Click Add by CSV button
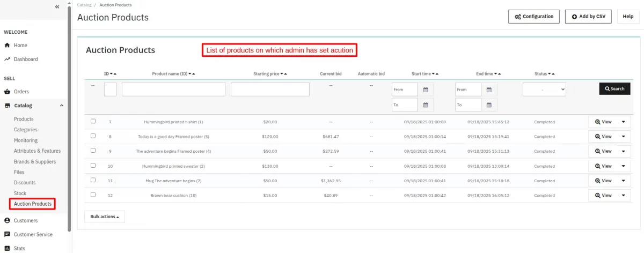The width and height of the screenshot is (644, 253). point(588,17)
